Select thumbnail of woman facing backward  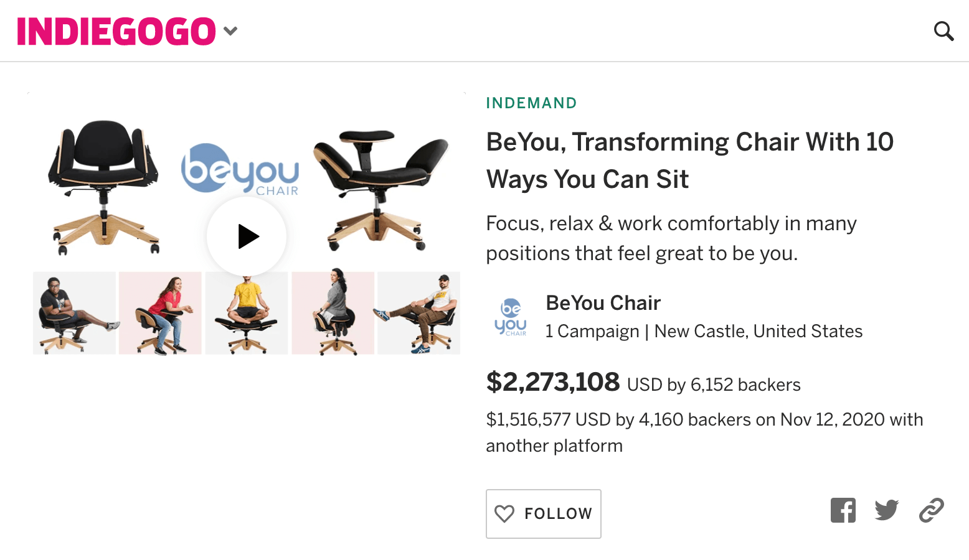tap(333, 313)
